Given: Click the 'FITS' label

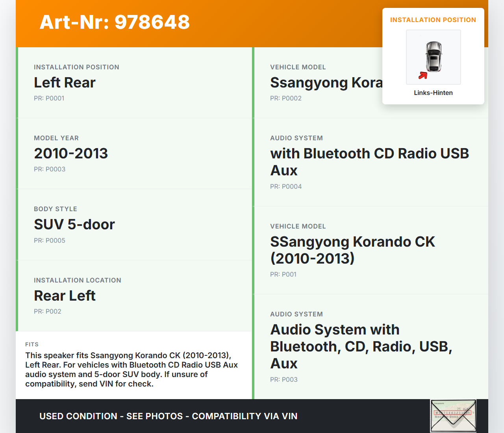Looking at the screenshot, I should point(32,344).
